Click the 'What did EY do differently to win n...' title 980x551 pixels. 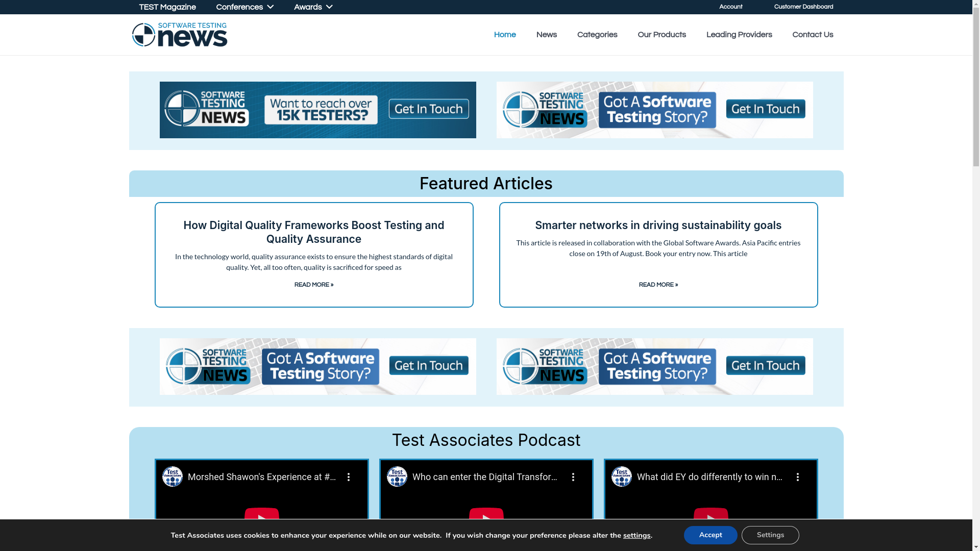click(x=710, y=477)
